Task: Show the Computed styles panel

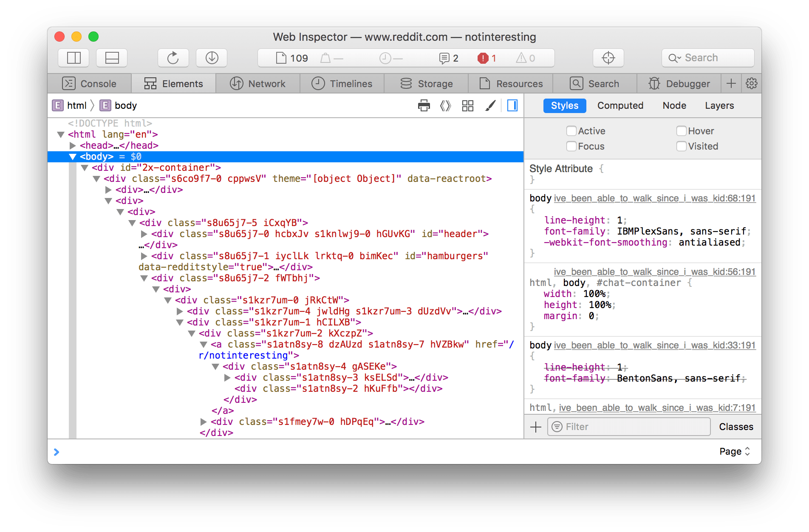Action: (620, 105)
